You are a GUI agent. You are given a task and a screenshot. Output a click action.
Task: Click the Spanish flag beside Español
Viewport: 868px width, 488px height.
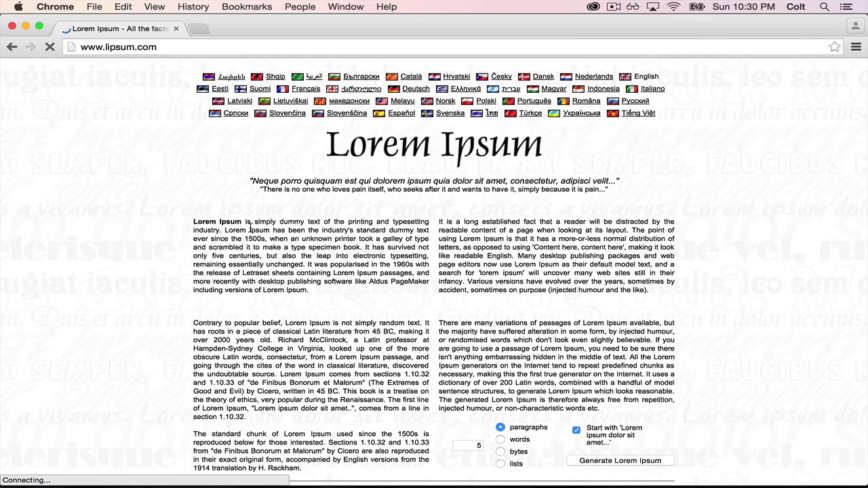point(379,113)
